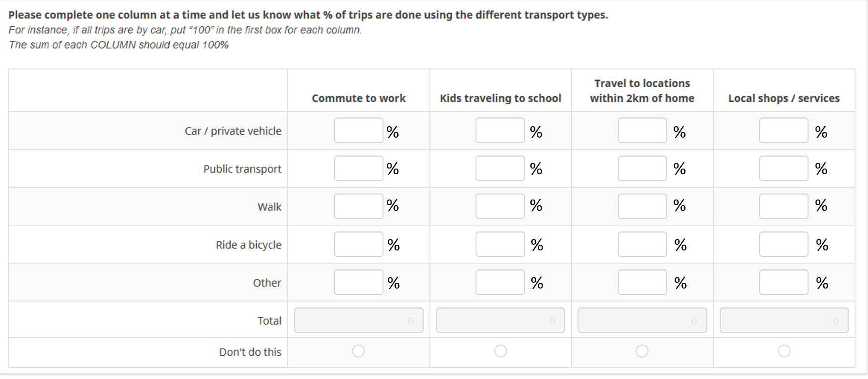The image size is (868, 379).
Task: Click the Car / private vehicle row label
Action: point(232,131)
